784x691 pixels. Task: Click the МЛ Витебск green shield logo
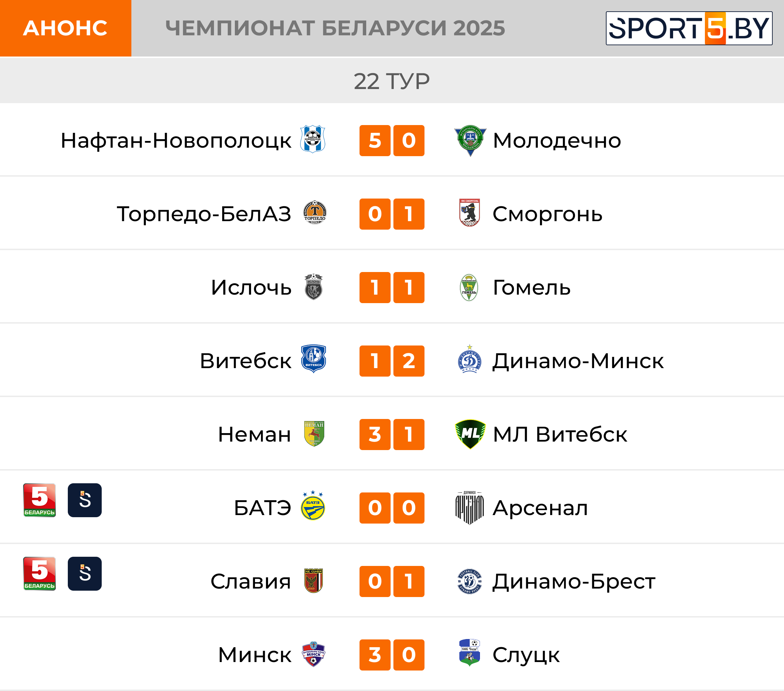tap(470, 434)
